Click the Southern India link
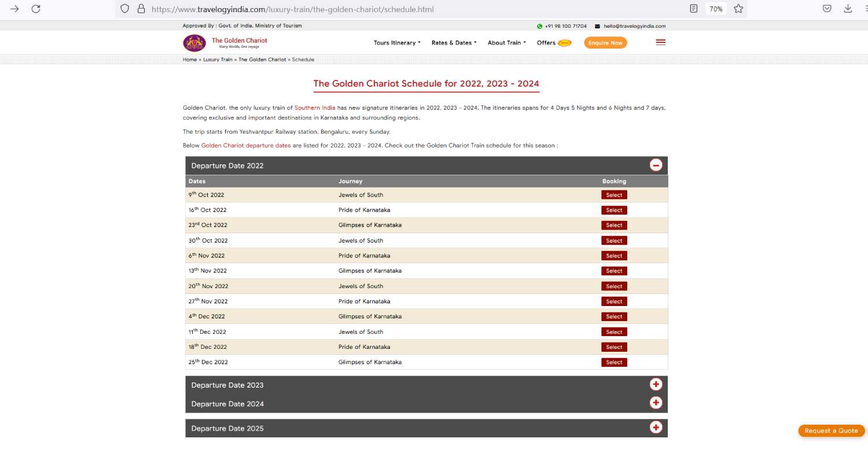This screenshot has height=453, width=868. click(315, 108)
